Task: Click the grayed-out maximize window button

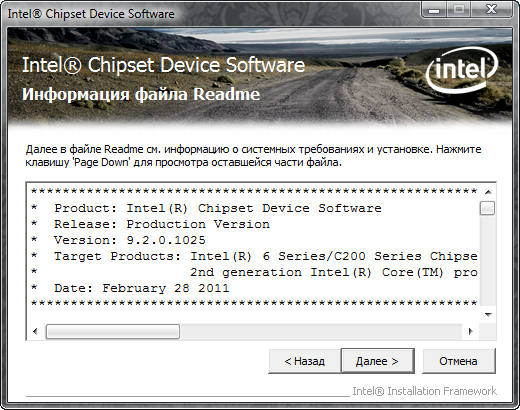Action: [459, 9]
